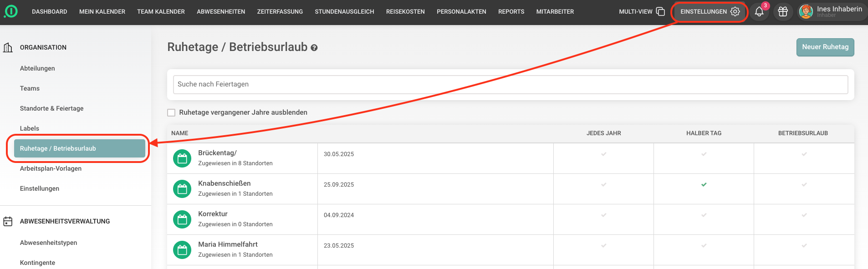The image size is (868, 269).
Task: Click the Multi-View label
Action: tap(636, 12)
